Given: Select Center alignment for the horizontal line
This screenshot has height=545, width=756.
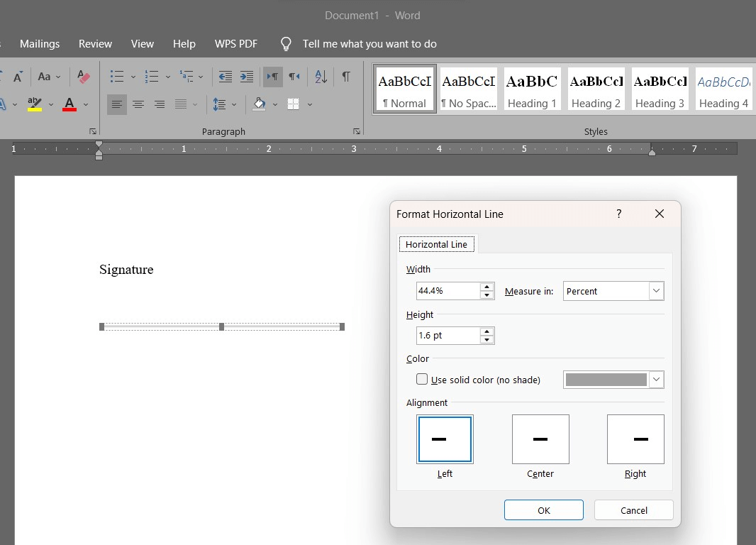Looking at the screenshot, I should tap(540, 439).
